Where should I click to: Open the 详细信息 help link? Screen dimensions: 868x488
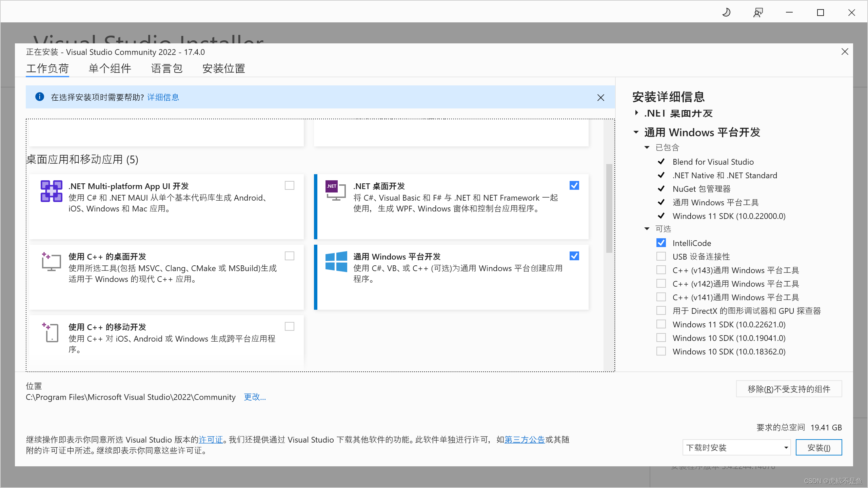click(x=163, y=97)
